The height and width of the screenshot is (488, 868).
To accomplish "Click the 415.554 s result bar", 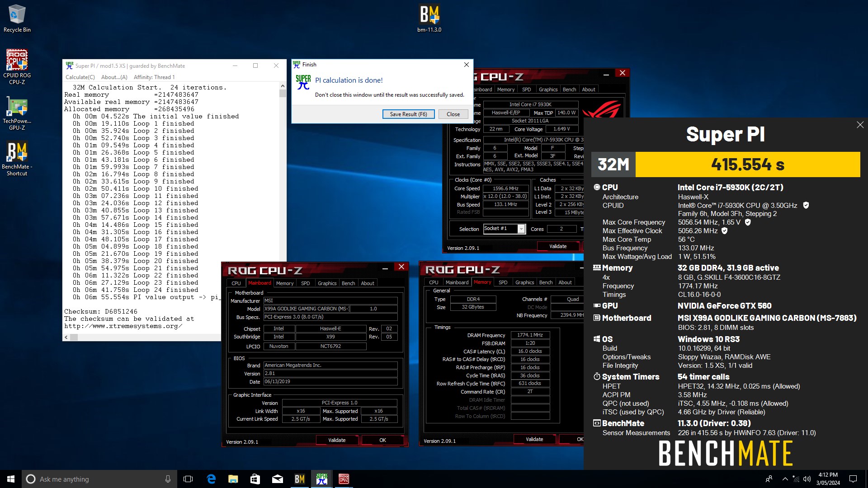I will (x=748, y=164).
